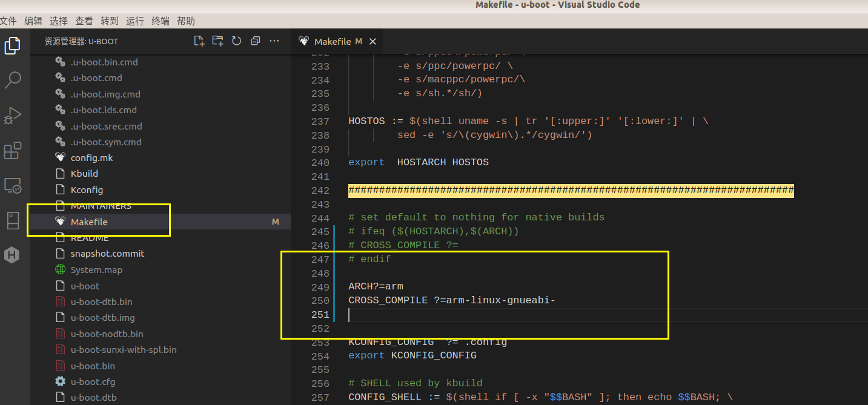The image size is (868, 405).
Task: Open the Explorer view in activity bar
Action: coord(13,46)
